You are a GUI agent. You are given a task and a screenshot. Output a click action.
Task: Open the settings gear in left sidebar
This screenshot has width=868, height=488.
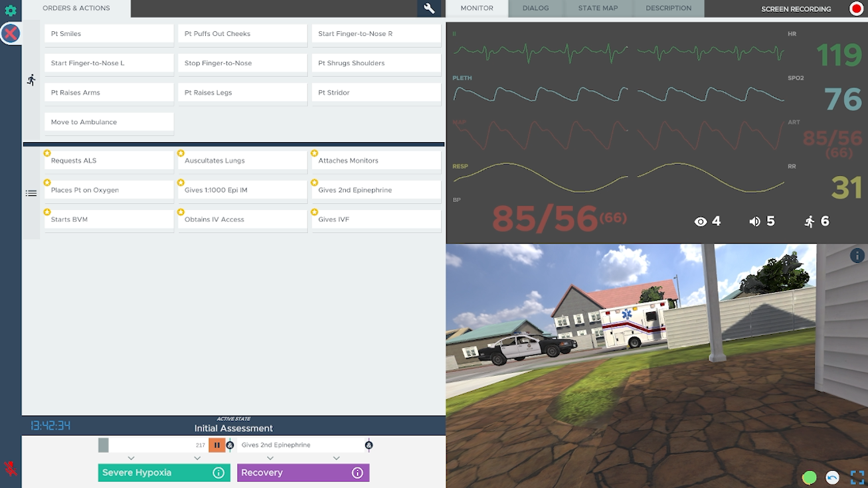click(11, 11)
